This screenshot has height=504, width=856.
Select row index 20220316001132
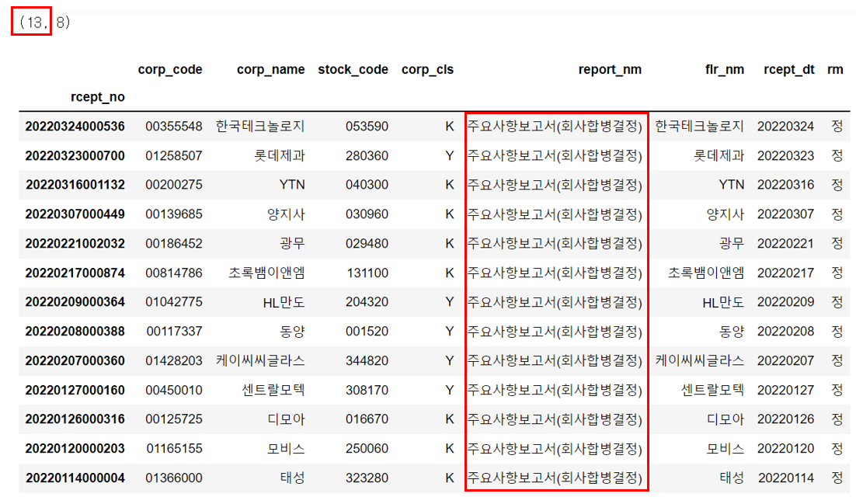coord(75,185)
